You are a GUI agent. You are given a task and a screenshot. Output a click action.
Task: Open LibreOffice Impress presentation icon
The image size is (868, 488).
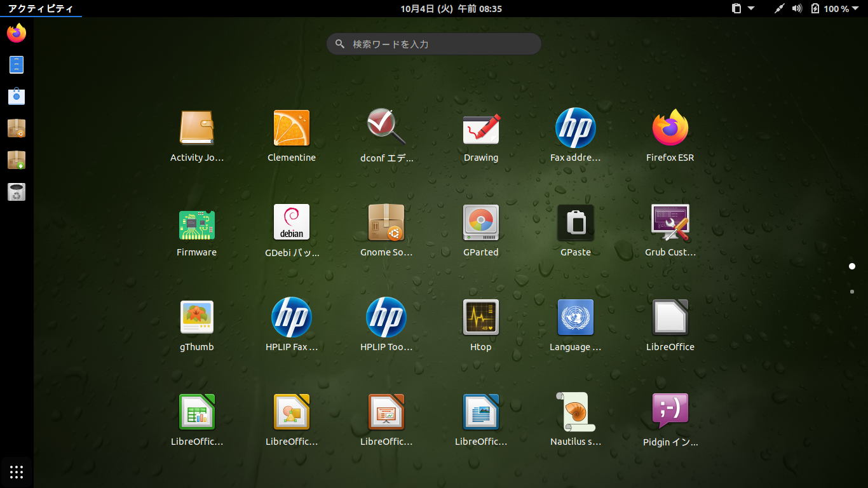click(x=386, y=412)
